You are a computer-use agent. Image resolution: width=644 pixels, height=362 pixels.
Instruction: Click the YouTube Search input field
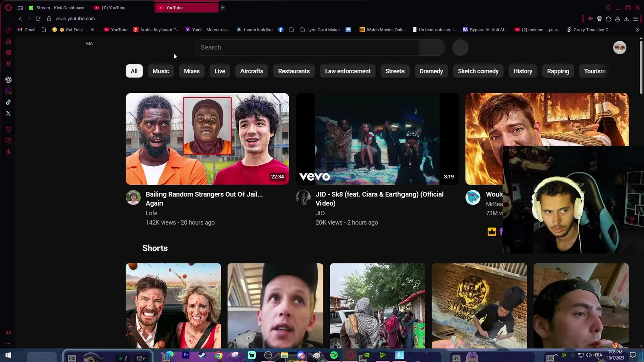click(x=306, y=47)
